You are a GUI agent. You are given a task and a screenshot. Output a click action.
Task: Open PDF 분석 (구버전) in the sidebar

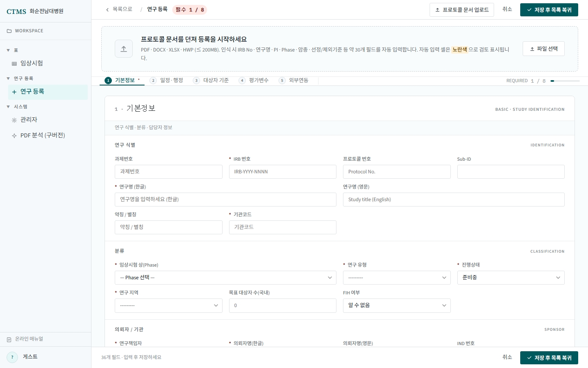click(48, 136)
